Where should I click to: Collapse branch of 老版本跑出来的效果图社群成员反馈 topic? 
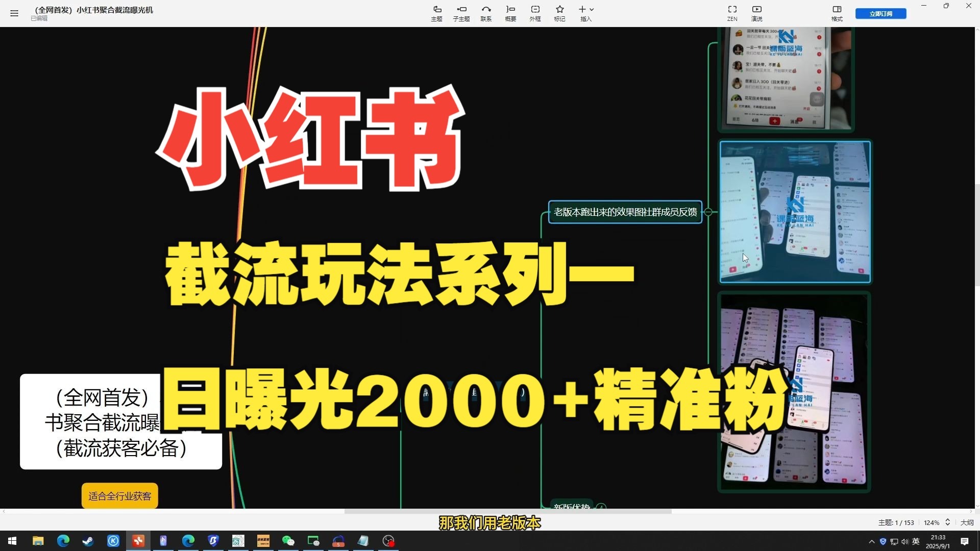[x=708, y=212]
